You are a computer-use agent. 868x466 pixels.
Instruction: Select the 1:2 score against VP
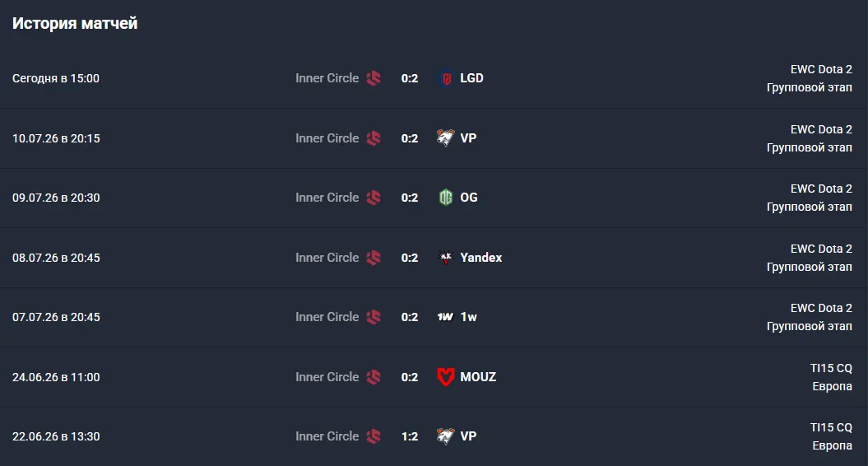coord(410,436)
